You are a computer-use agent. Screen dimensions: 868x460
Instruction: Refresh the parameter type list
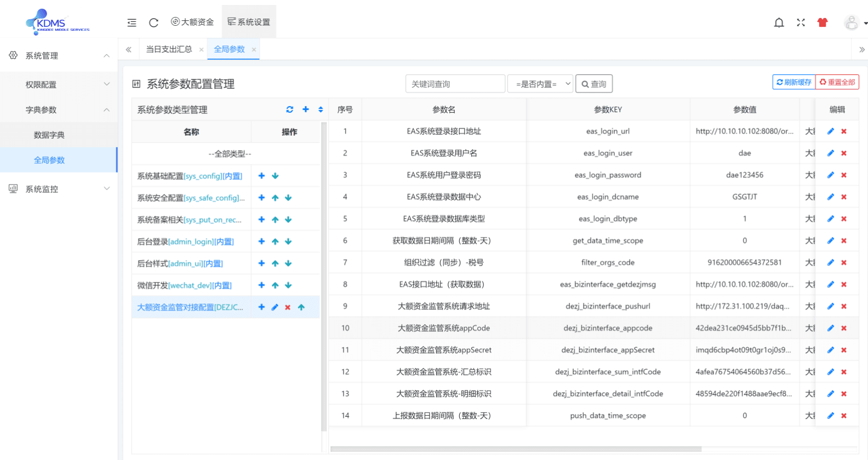point(289,110)
